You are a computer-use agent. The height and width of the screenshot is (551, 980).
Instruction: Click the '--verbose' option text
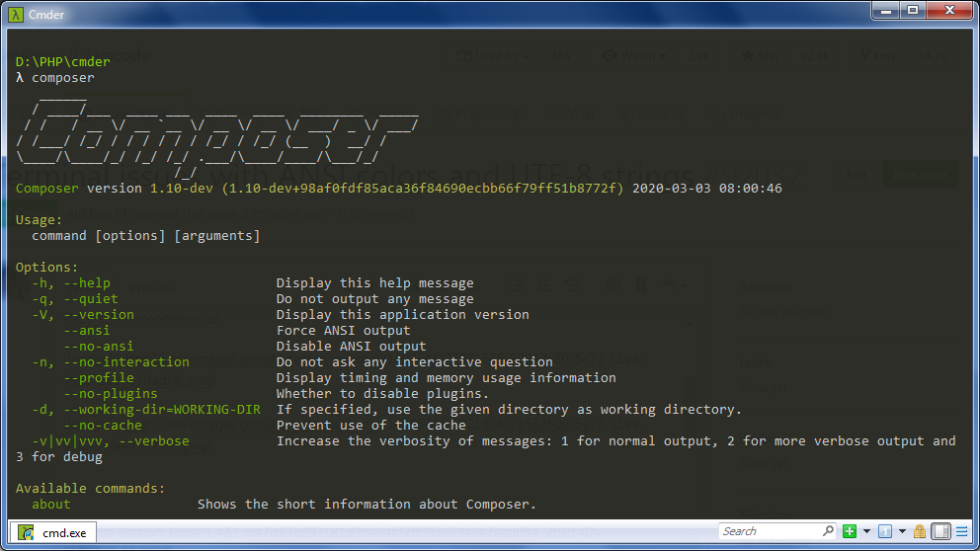(x=154, y=441)
